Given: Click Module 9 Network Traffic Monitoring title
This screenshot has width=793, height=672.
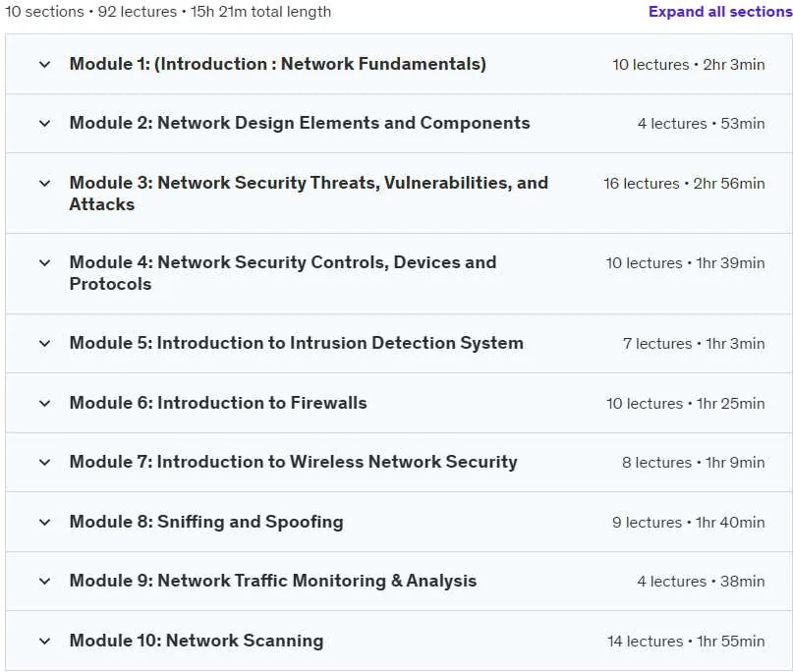Looking at the screenshot, I should click(x=273, y=581).
